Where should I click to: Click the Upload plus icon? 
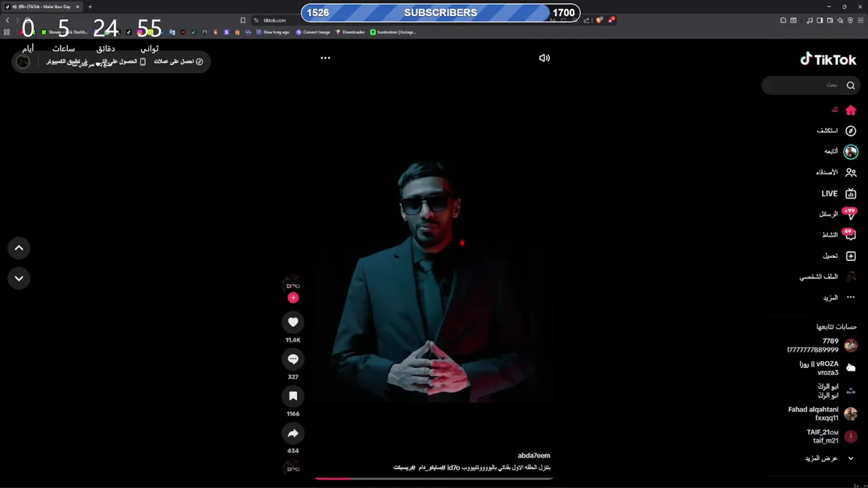[x=850, y=256]
